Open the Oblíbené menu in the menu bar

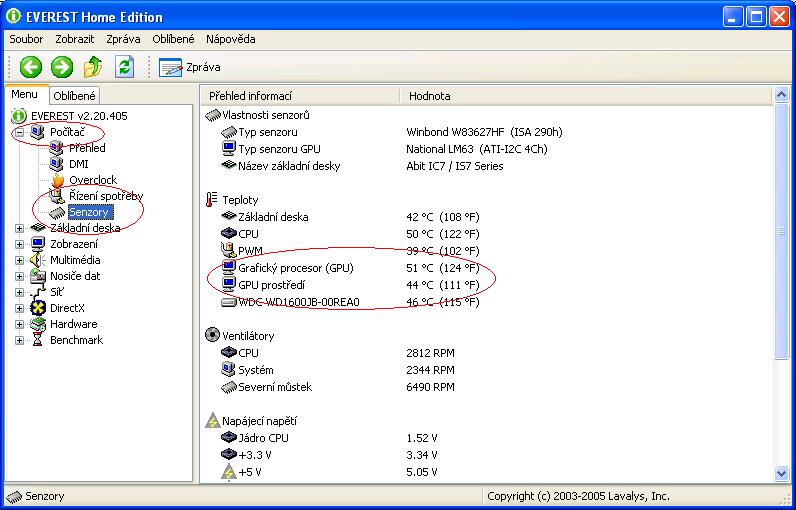(173, 39)
